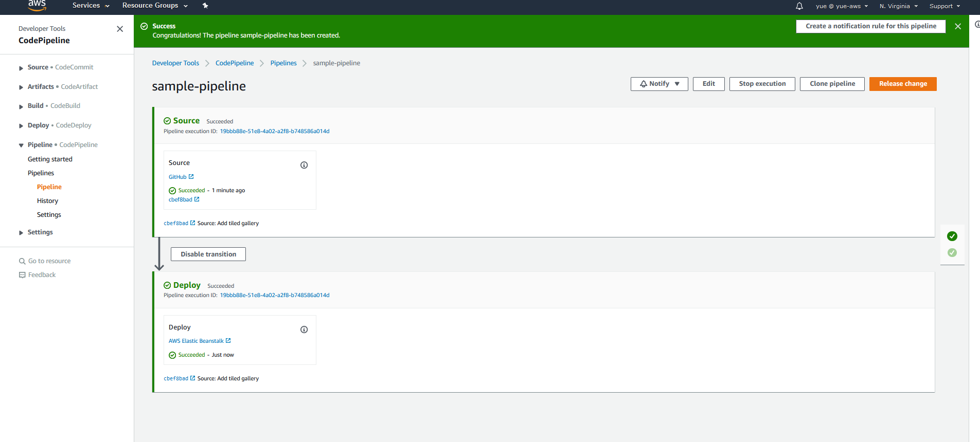Dismiss the green success banner
This screenshot has width=980, height=442.
[958, 26]
